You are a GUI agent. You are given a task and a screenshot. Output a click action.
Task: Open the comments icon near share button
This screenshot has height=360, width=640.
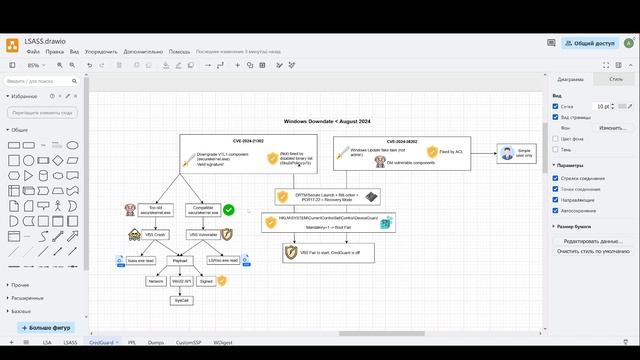(x=551, y=43)
